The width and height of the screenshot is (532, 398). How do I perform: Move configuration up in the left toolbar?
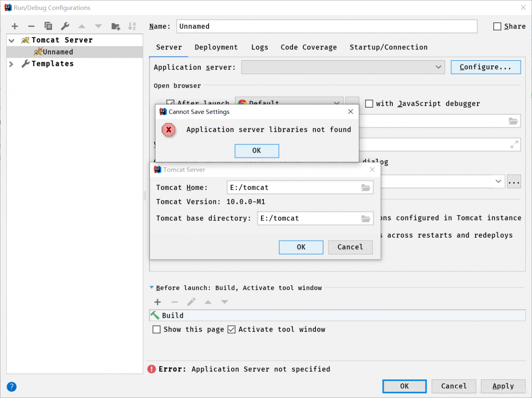click(x=82, y=26)
